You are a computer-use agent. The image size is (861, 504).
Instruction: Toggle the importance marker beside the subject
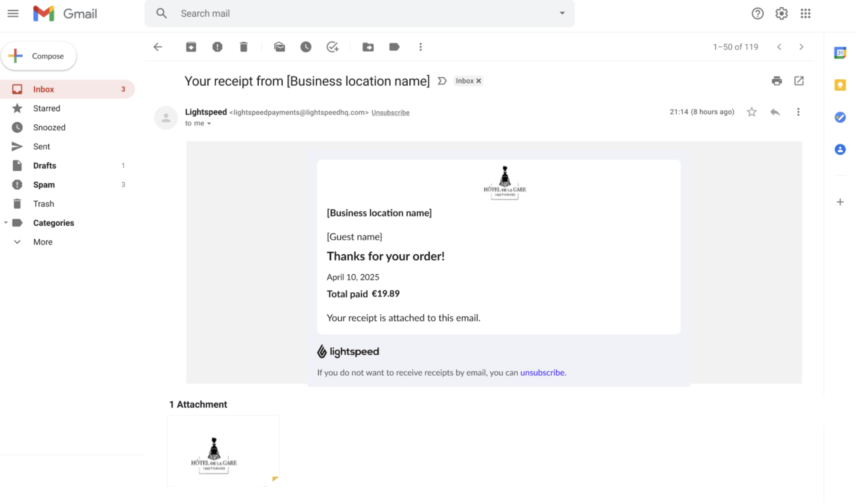[442, 81]
